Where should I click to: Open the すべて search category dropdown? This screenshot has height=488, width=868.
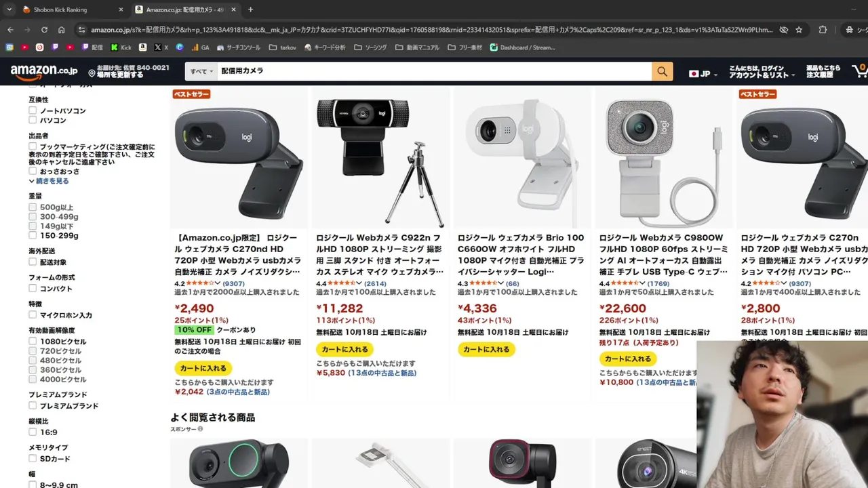pyautogui.click(x=201, y=71)
